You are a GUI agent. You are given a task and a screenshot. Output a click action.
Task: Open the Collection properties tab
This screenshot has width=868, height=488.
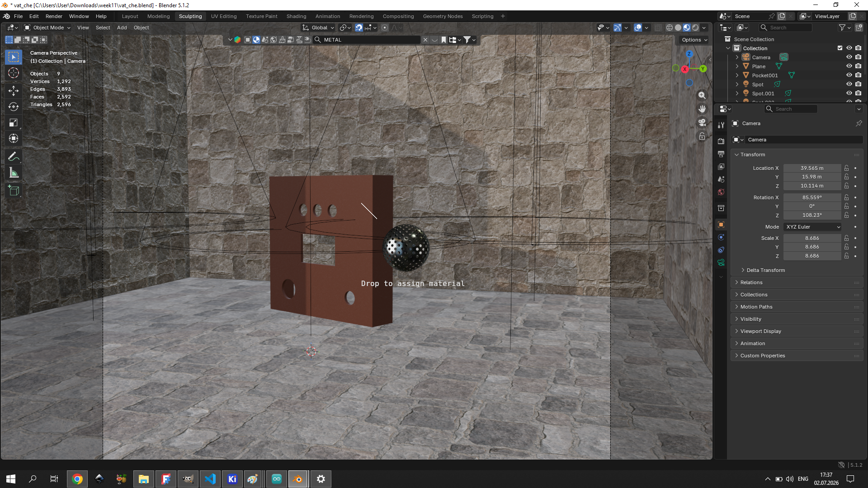[x=721, y=208]
